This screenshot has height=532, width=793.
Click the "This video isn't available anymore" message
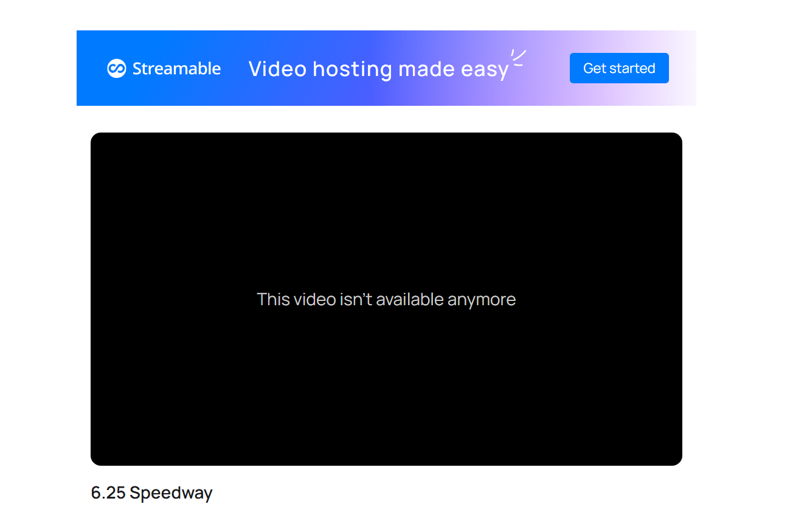(x=386, y=299)
